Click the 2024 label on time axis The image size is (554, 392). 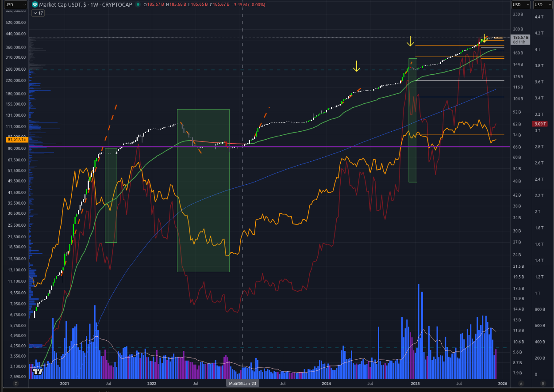pyautogui.click(x=326, y=384)
